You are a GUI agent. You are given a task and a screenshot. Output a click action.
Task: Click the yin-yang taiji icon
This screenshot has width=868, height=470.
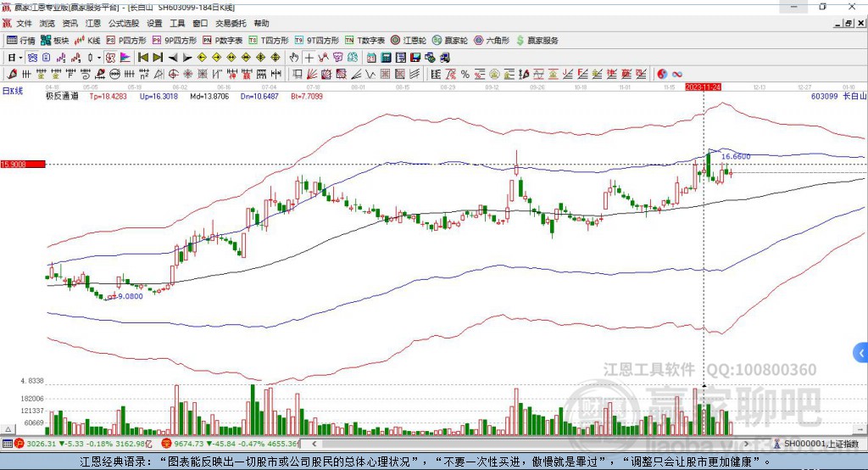(662, 74)
